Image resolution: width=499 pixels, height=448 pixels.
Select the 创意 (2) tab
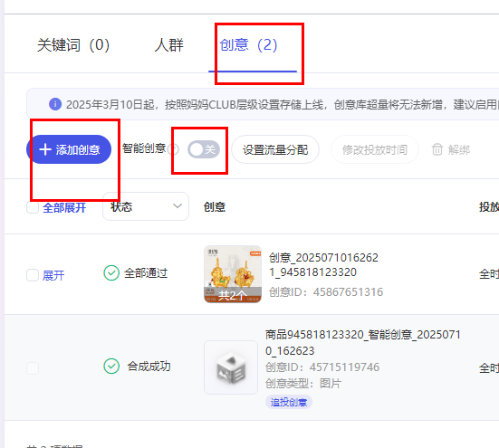248,45
